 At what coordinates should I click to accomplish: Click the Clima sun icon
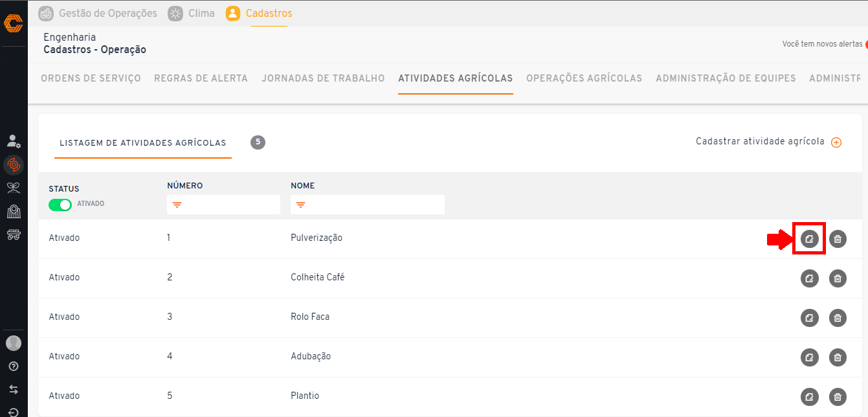click(x=175, y=13)
